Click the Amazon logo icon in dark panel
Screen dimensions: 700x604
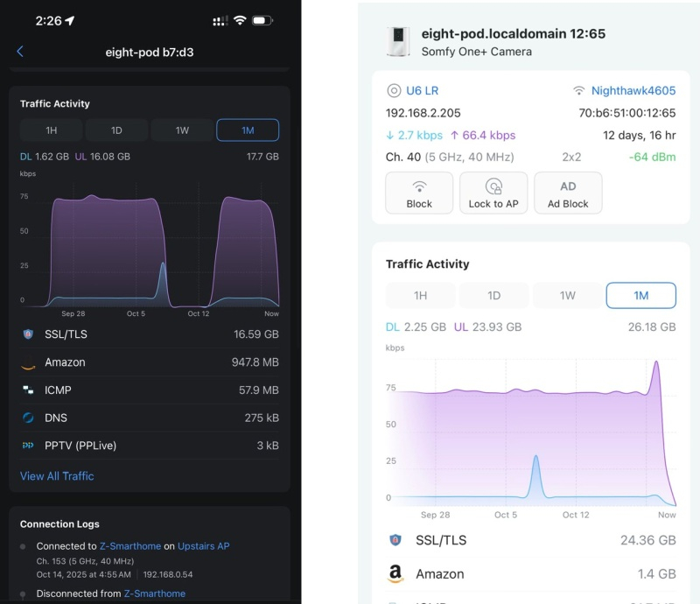[x=28, y=362]
